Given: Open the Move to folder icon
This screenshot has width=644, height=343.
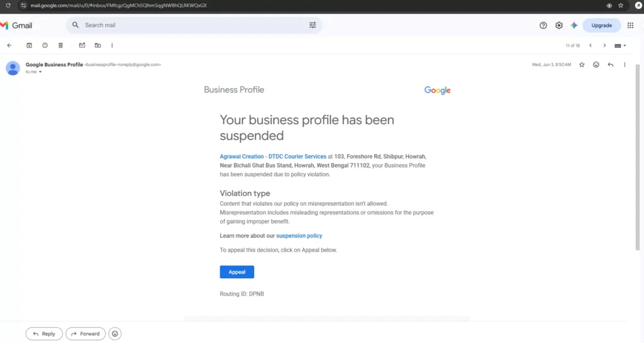Looking at the screenshot, I should (x=97, y=45).
